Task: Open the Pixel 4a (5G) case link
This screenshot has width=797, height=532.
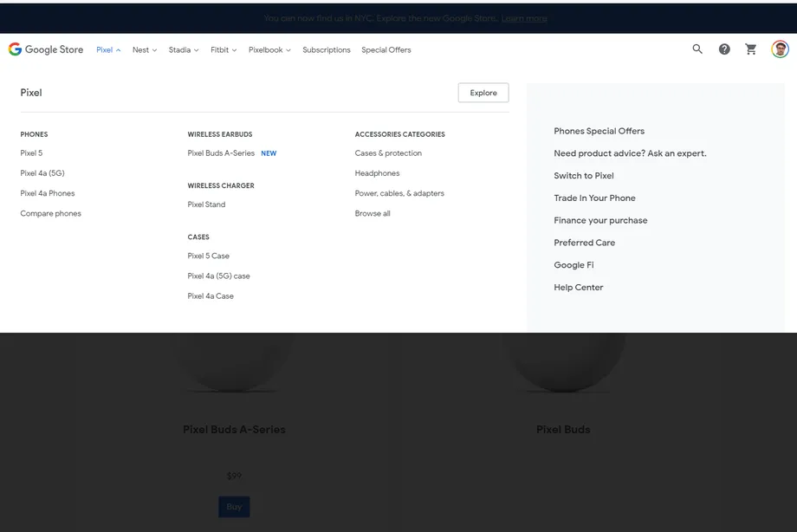Action: (x=218, y=276)
